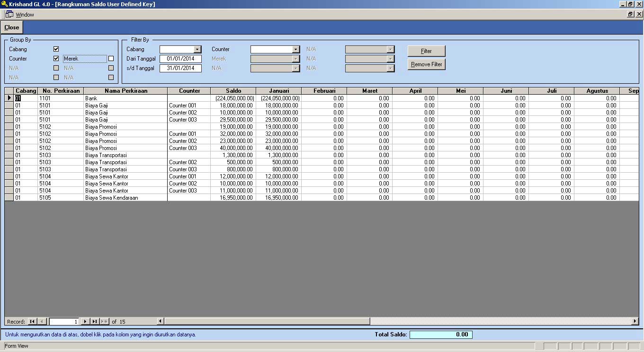Minimize the Krishand GL application window

tap(623, 4)
